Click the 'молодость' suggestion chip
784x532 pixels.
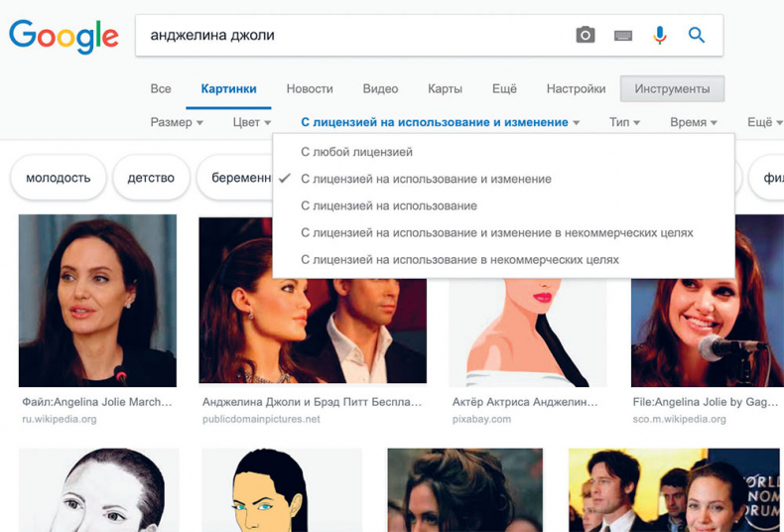[58, 178]
